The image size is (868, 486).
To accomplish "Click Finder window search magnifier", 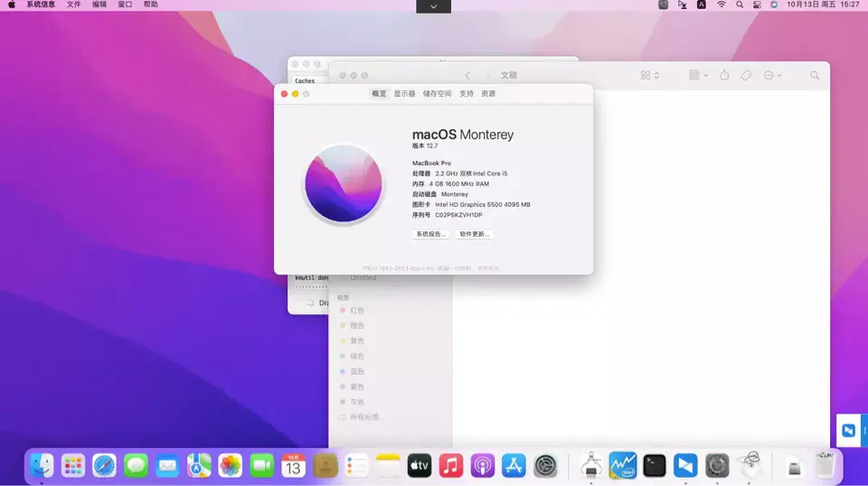I will (x=815, y=75).
